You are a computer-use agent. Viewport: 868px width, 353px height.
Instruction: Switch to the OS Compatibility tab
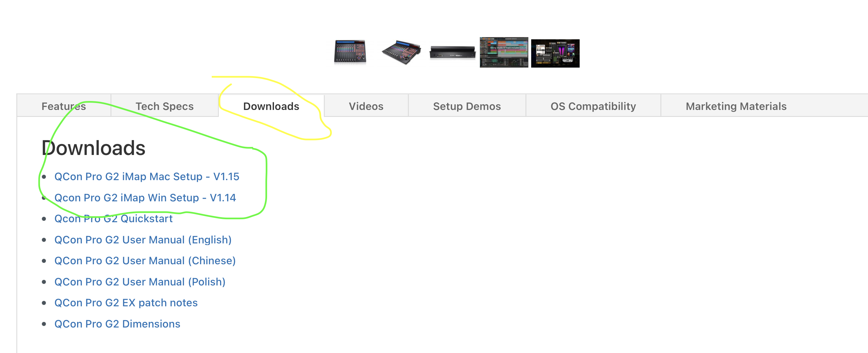click(593, 106)
